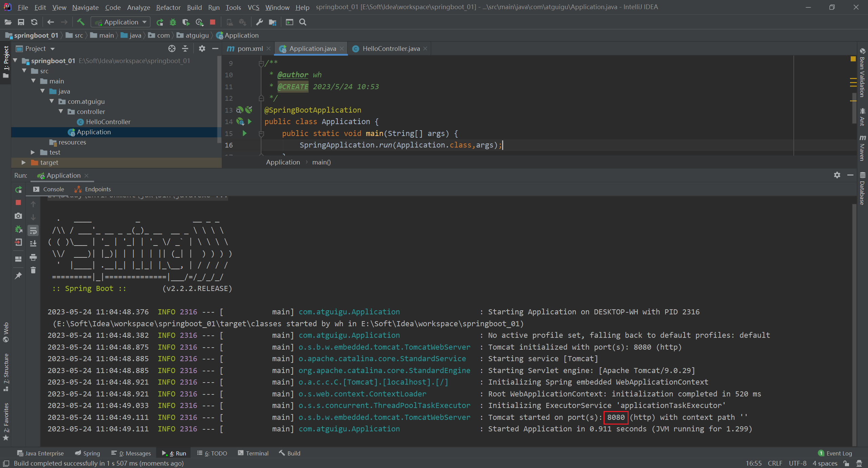
Task: Click the Debug bug icon in toolbar
Action: 173,22
